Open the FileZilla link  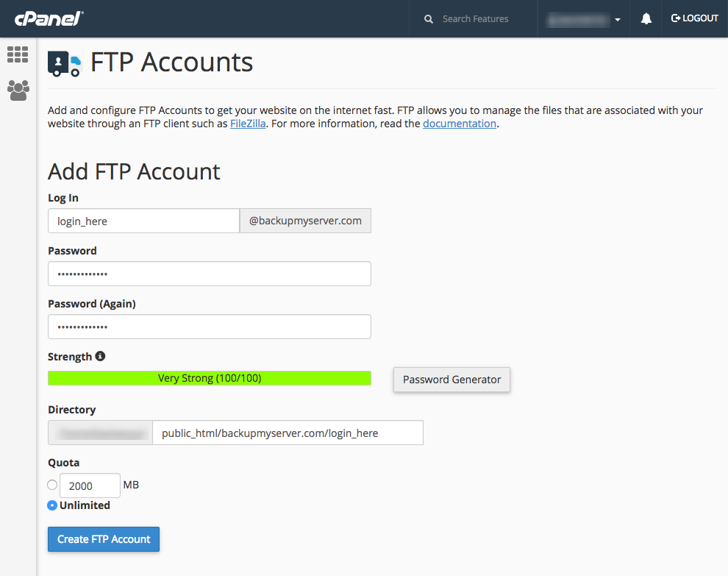point(248,124)
